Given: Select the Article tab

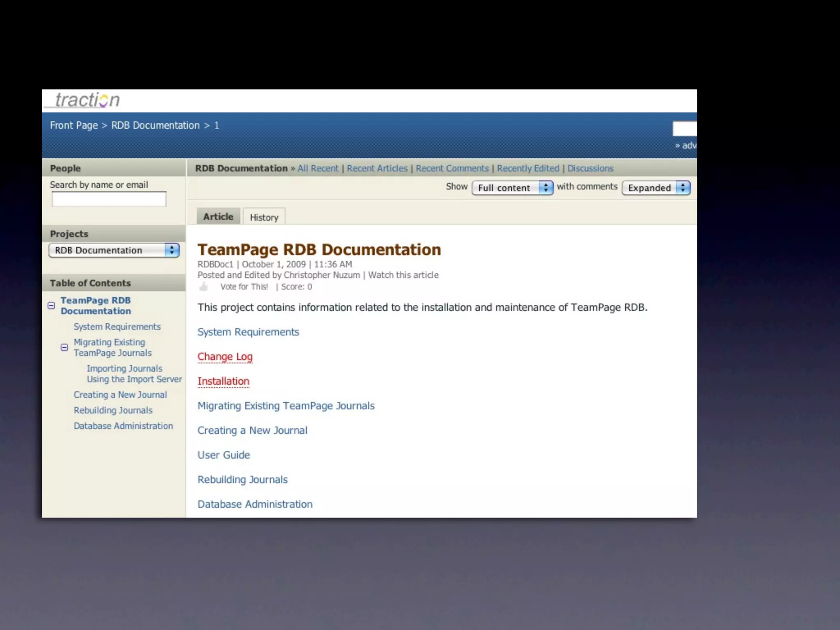Looking at the screenshot, I should click(x=218, y=217).
